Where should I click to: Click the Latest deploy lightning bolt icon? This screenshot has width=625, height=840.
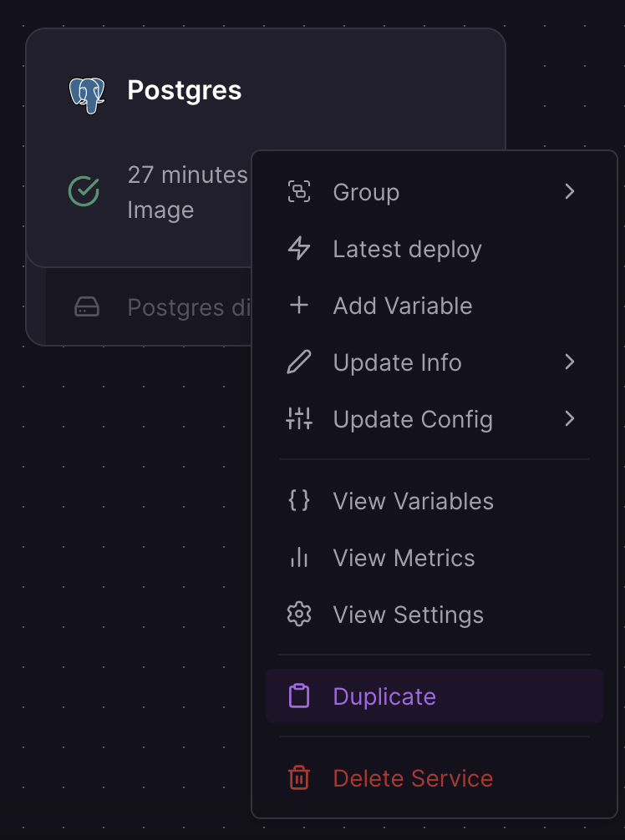pos(299,248)
